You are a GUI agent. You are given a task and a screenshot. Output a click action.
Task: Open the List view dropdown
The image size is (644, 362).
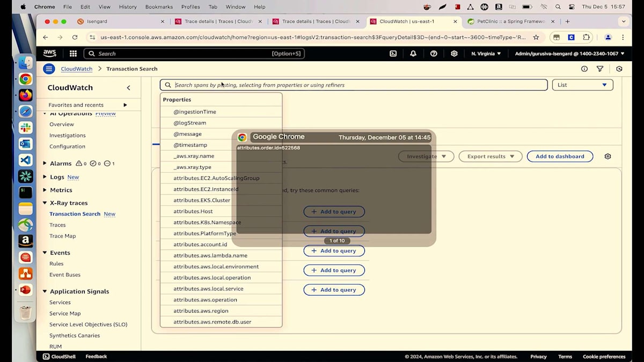point(582,85)
